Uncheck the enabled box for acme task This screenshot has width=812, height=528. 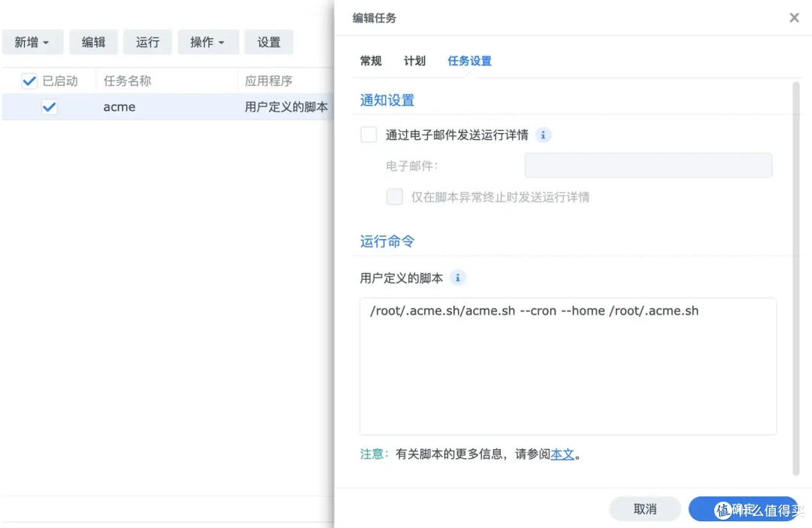click(49, 108)
